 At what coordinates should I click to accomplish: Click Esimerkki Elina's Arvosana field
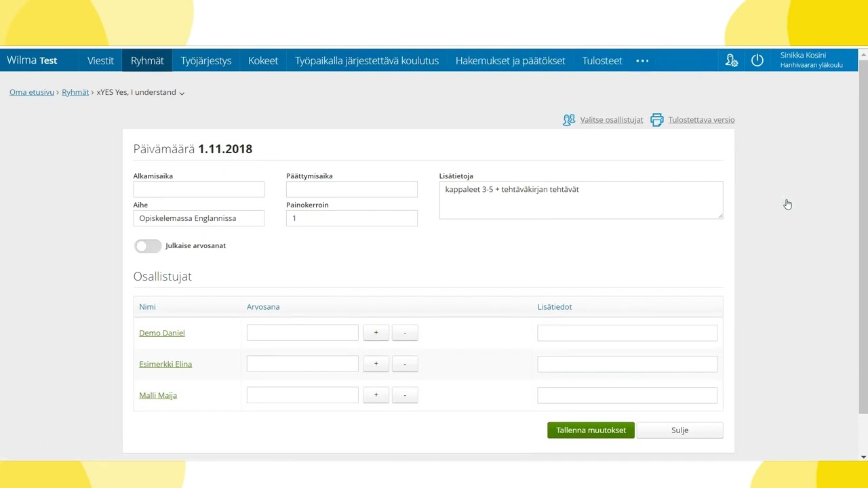coord(302,364)
